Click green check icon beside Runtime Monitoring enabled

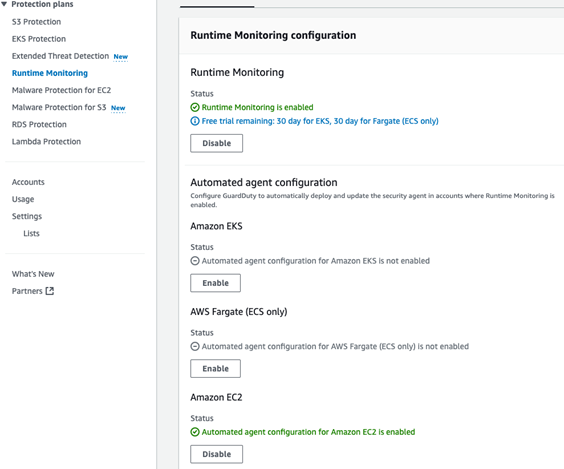click(195, 108)
